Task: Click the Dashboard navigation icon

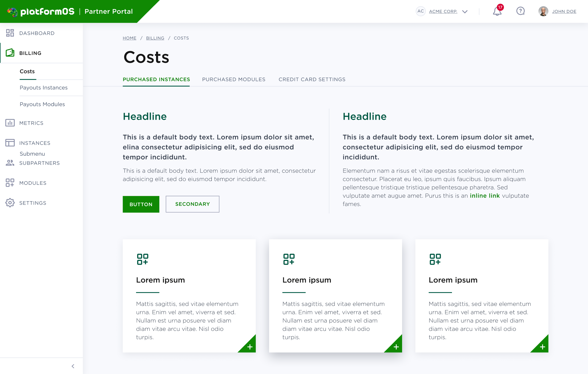Action: pyautogui.click(x=10, y=33)
